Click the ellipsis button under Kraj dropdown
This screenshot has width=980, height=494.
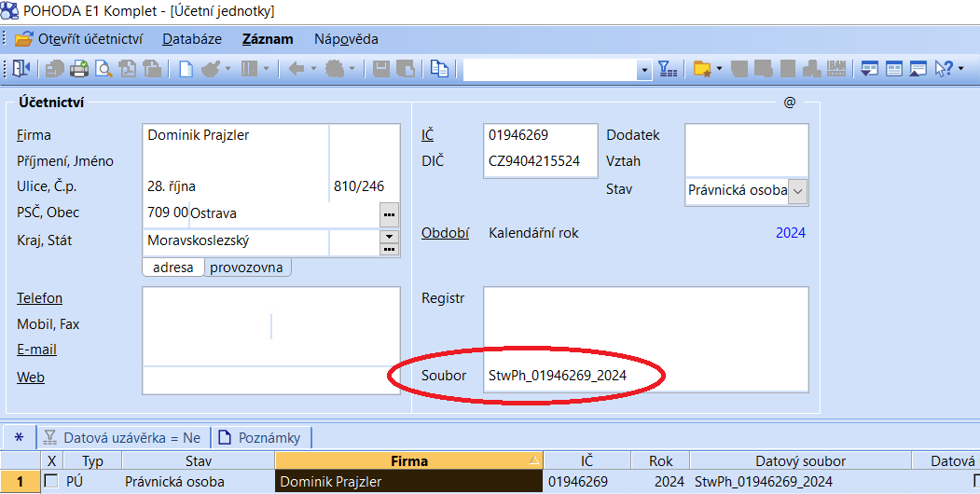[x=390, y=249]
